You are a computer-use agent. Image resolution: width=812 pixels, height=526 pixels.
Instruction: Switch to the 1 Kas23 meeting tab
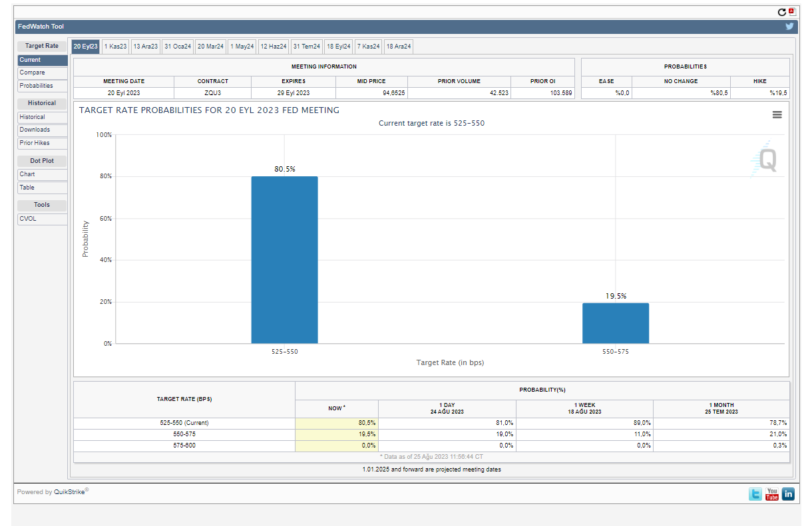click(115, 47)
